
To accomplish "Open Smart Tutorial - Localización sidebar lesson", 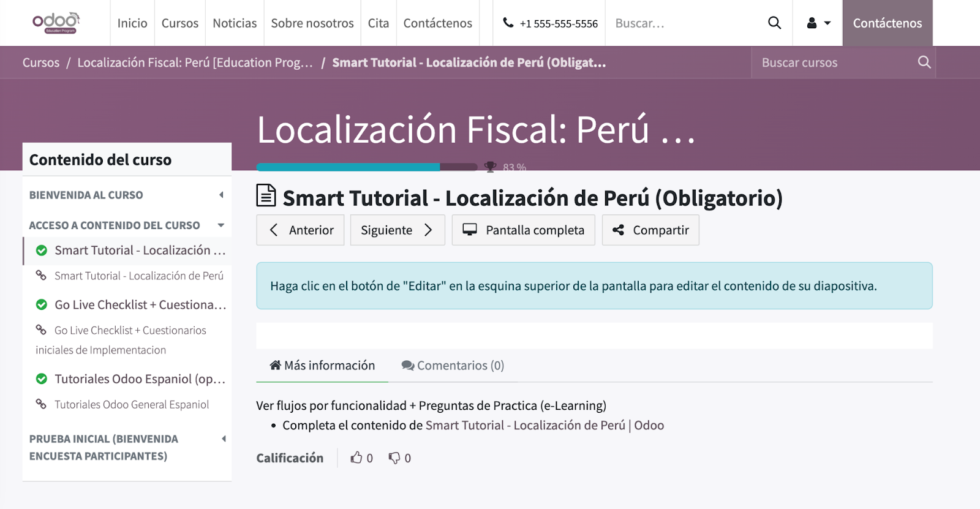I will pyautogui.click(x=140, y=250).
